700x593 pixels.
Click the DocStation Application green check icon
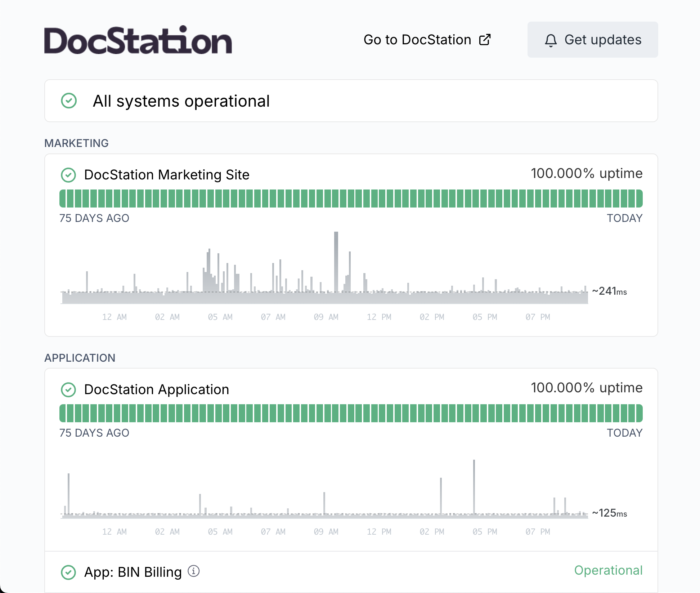tap(68, 390)
